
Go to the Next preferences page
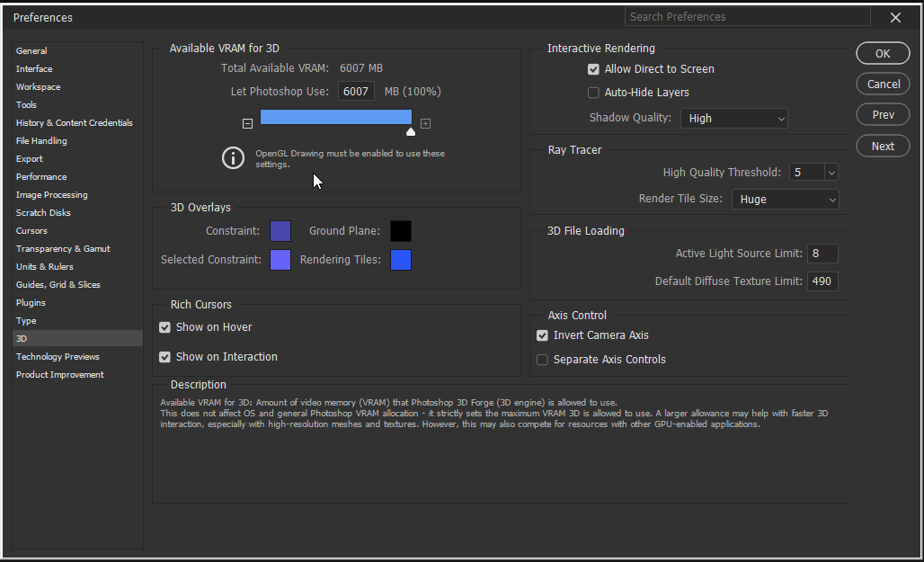pyautogui.click(x=882, y=146)
